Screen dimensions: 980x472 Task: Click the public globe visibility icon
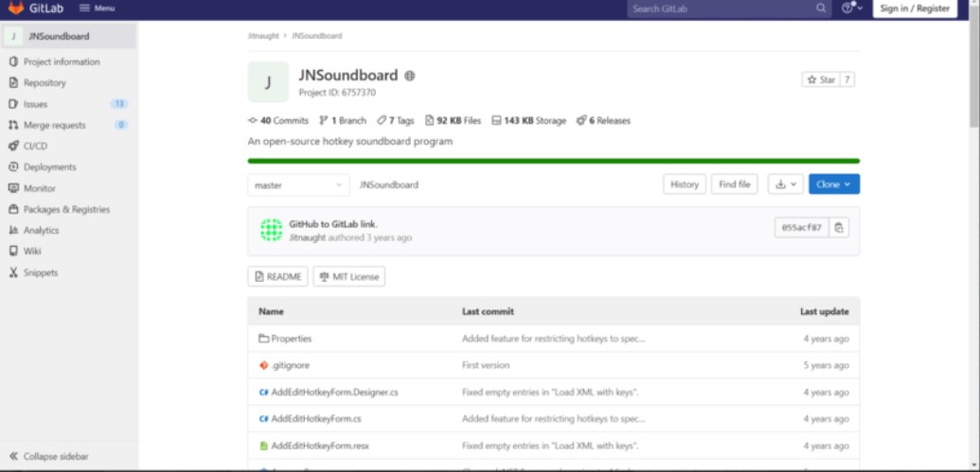(x=409, y=77)
